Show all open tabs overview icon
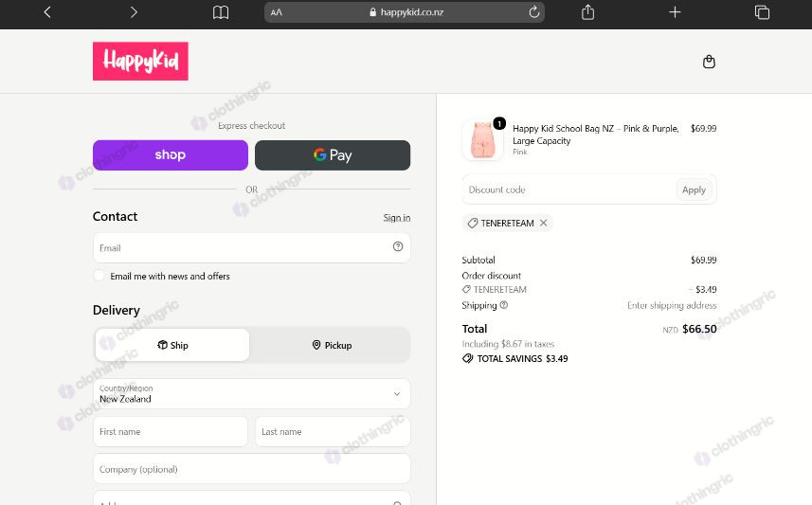 click(762, 12)
